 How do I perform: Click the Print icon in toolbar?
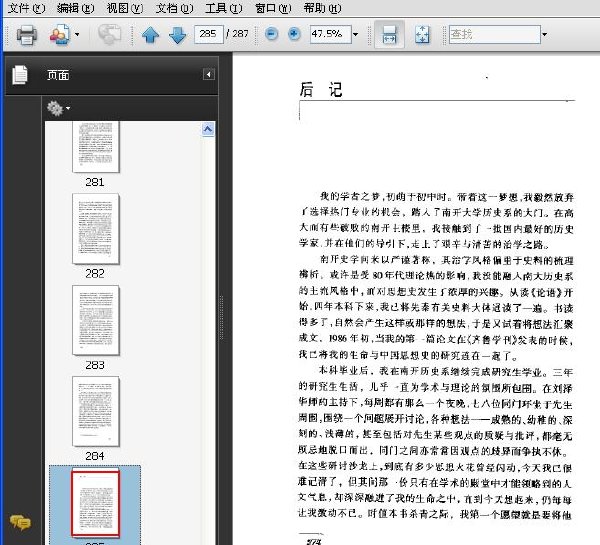[26, 35]
